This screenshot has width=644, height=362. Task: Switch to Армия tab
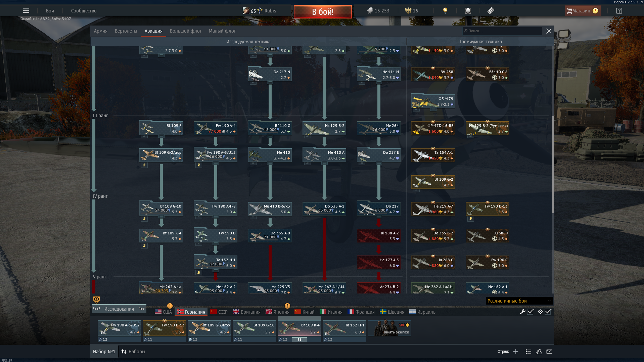[101, 31]
